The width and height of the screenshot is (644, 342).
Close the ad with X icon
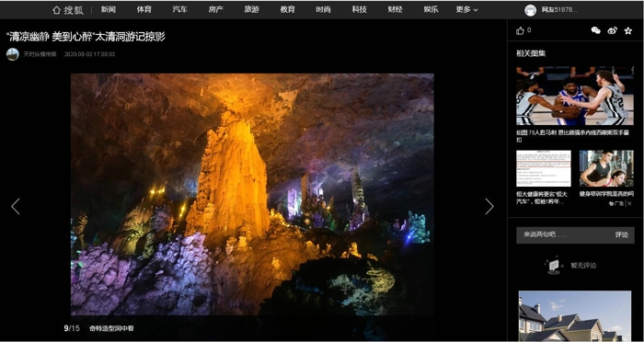pyautogui.click(x=629, y=203)
